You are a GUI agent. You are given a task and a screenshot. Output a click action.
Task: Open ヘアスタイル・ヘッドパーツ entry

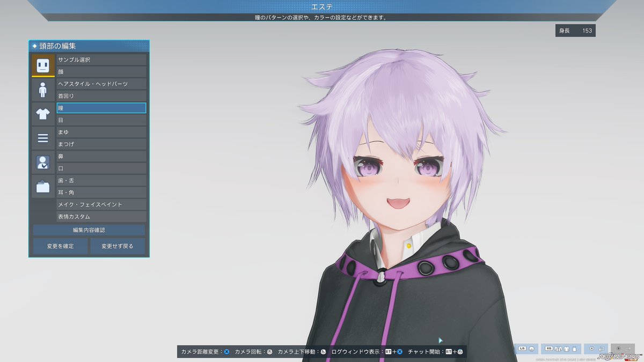coord(101,84)
